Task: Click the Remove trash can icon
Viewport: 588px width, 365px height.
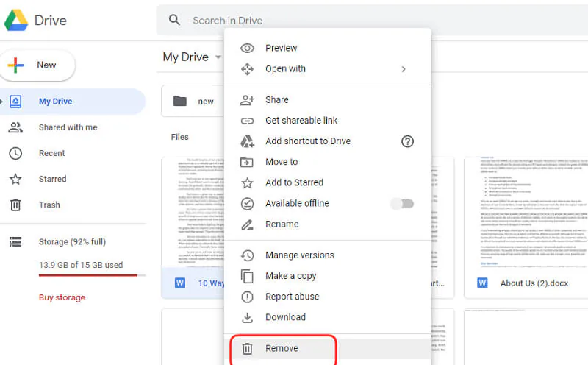Action: pos(247,349)
